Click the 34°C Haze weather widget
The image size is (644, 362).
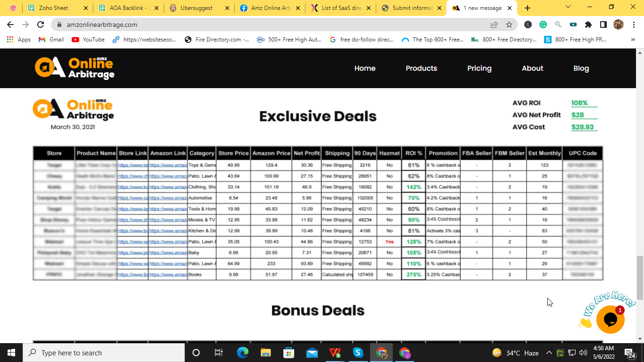[515, 353]
